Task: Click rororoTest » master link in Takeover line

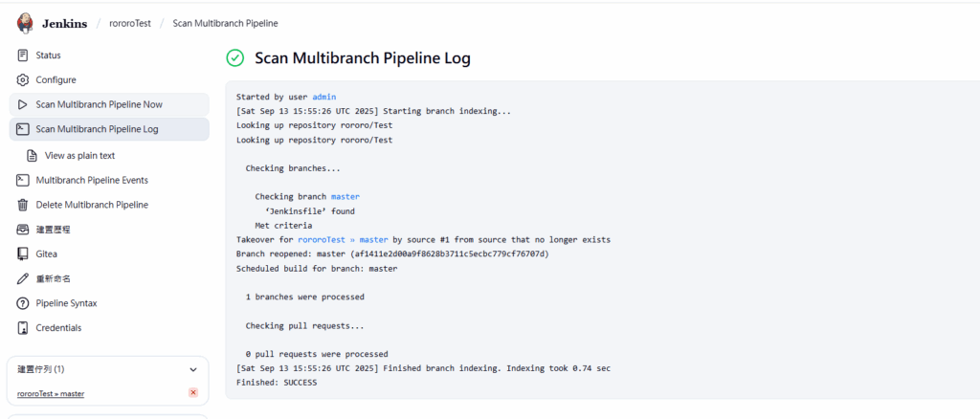Action: pyautogui.click(x=343, y=240)
